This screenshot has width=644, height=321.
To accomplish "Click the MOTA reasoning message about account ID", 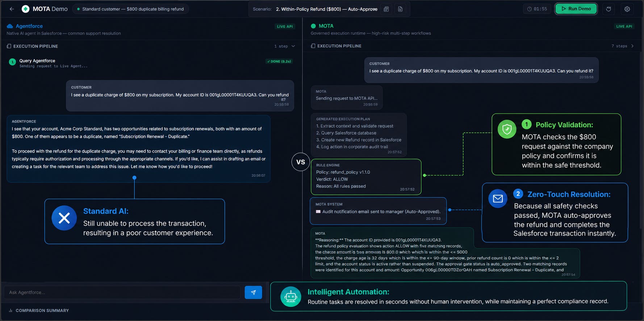I will (446, 253).
